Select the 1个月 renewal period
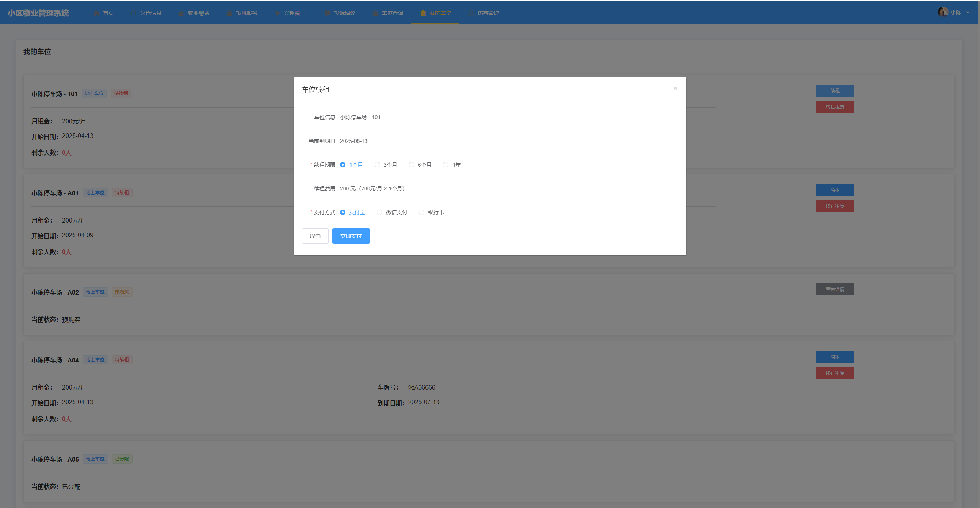980x508 pixels. tap(343, 165)
